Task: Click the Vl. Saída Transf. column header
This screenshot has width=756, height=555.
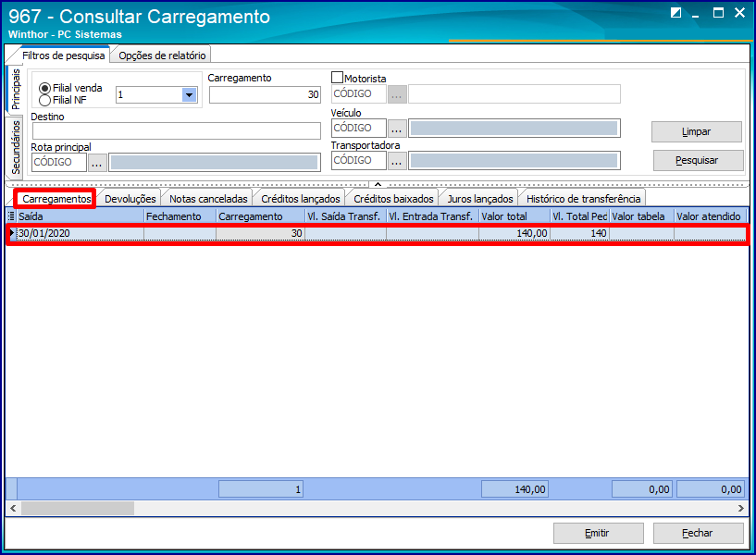Action: (346, 216)
